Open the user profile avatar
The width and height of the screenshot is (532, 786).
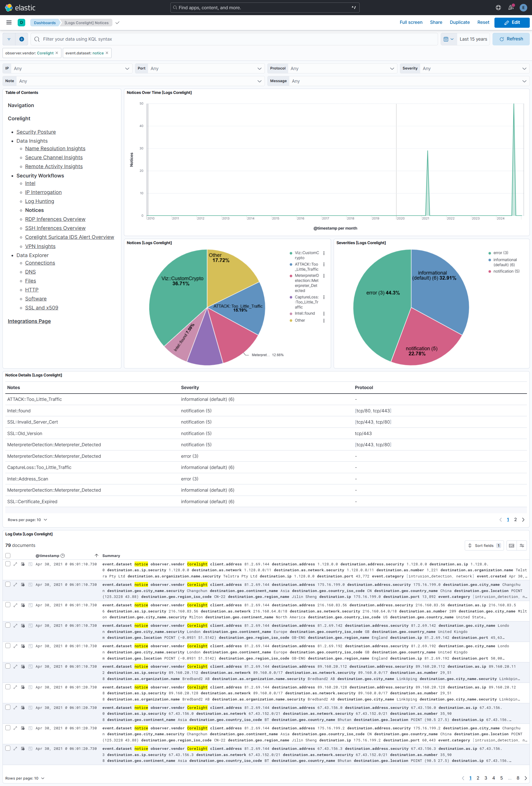(523, 8)
